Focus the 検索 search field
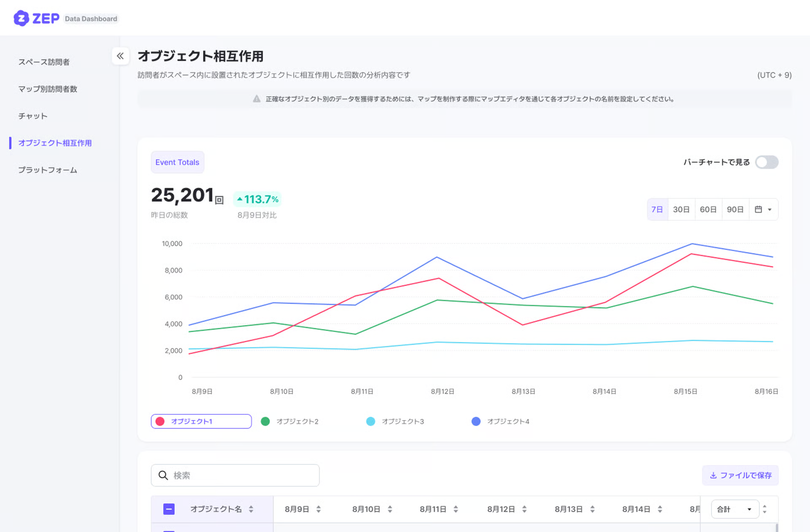 tap(235, 475)
